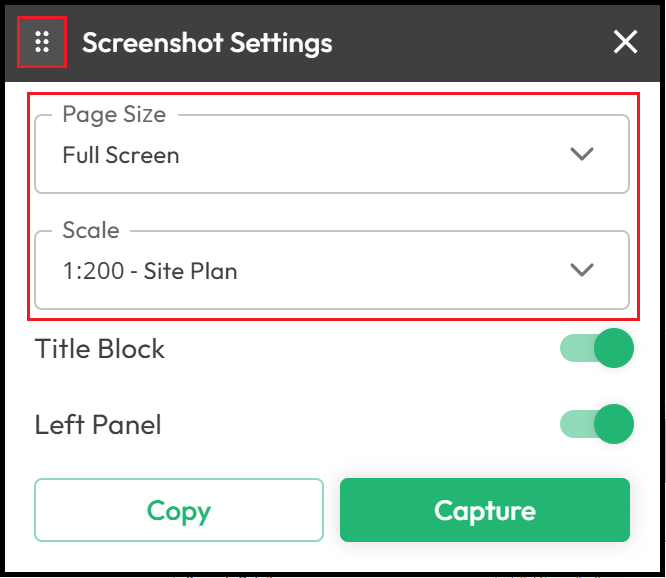Click the Page Size field label

click(114, 114)
